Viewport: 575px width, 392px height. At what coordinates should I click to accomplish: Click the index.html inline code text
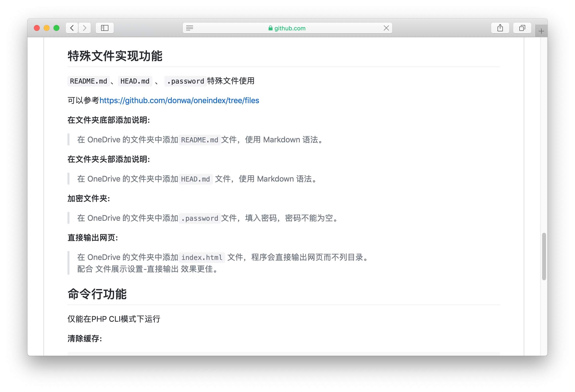pos(202,257)
